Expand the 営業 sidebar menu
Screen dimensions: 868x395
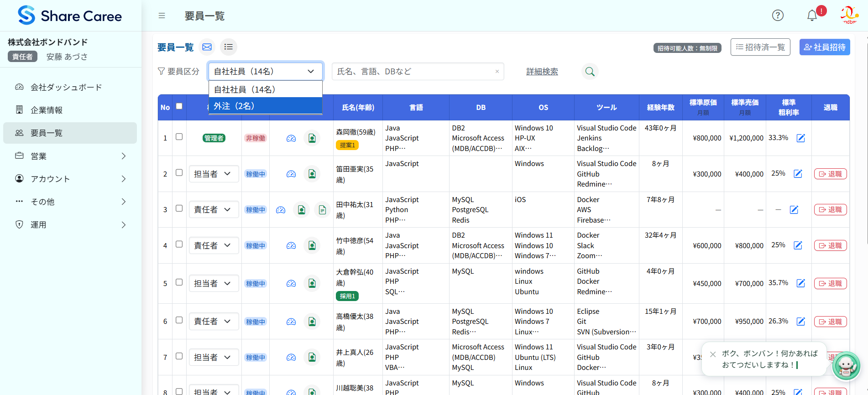[70, 156]
